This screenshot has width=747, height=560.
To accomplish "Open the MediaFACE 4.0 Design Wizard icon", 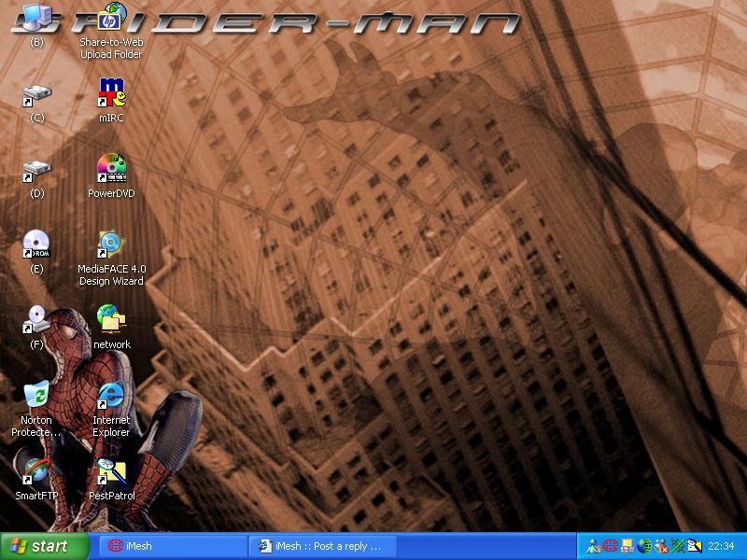I will click(x=111, y=244).
